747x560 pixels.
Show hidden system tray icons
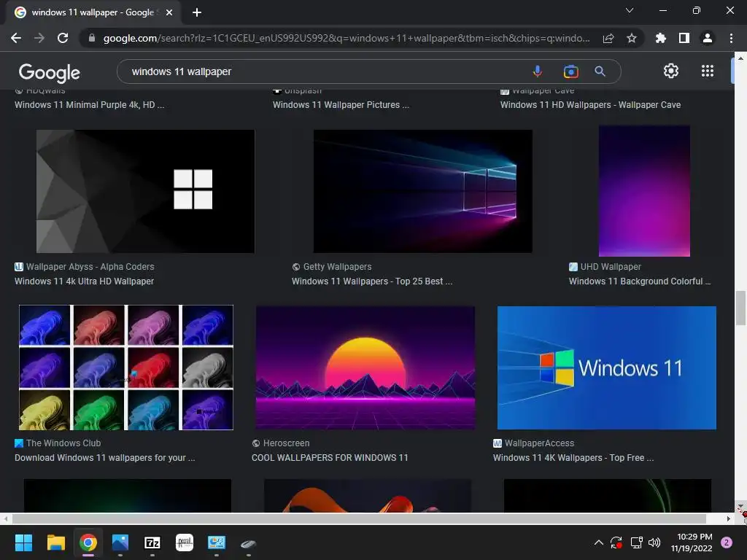pyautogui.click(x=599, y=542)
